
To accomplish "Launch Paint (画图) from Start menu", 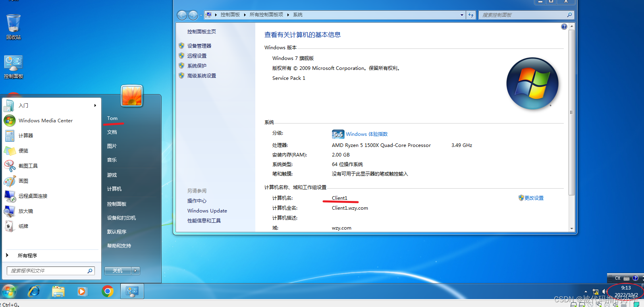I will (x=50, y=181).
